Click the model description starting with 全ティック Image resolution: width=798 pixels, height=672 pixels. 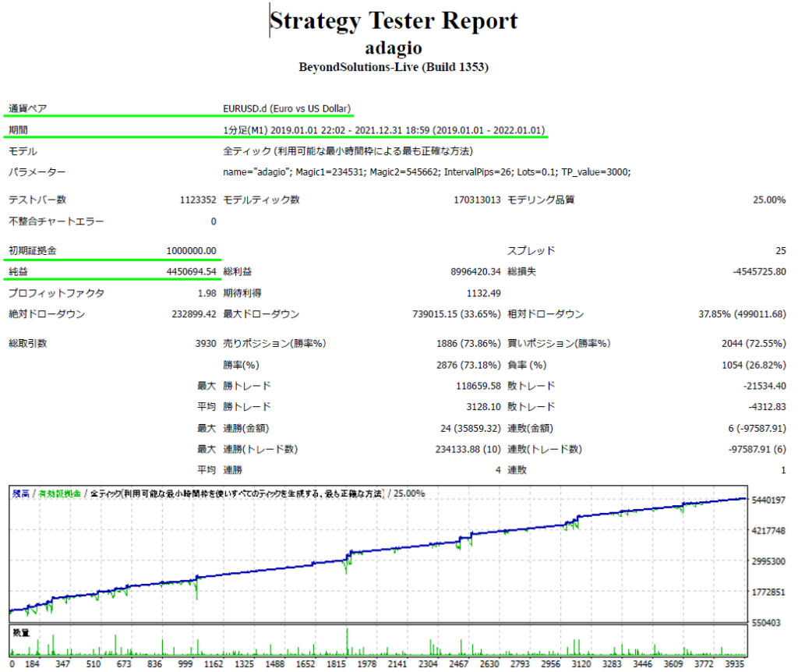pos(348,151)
